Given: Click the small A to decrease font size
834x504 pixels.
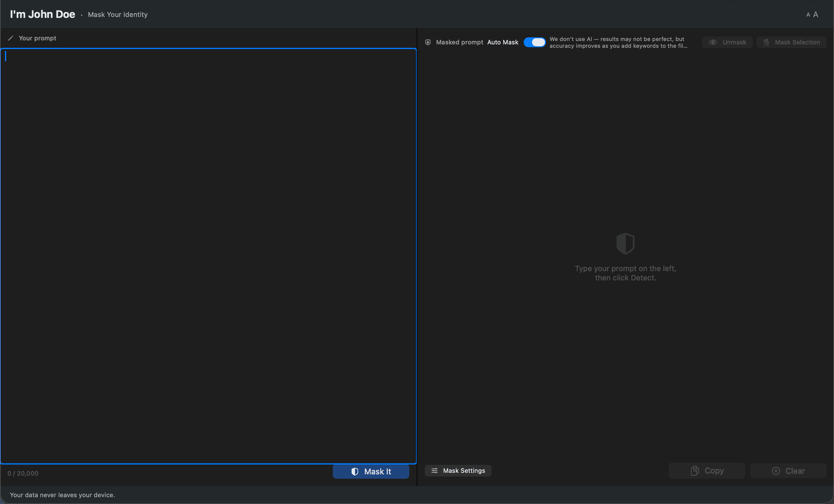Looking at the screenshot, I should 808,14.
